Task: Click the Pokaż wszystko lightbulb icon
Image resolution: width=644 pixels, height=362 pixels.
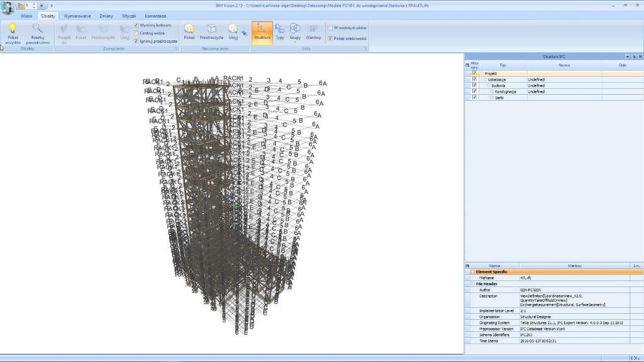Action: tap(13, 28)
